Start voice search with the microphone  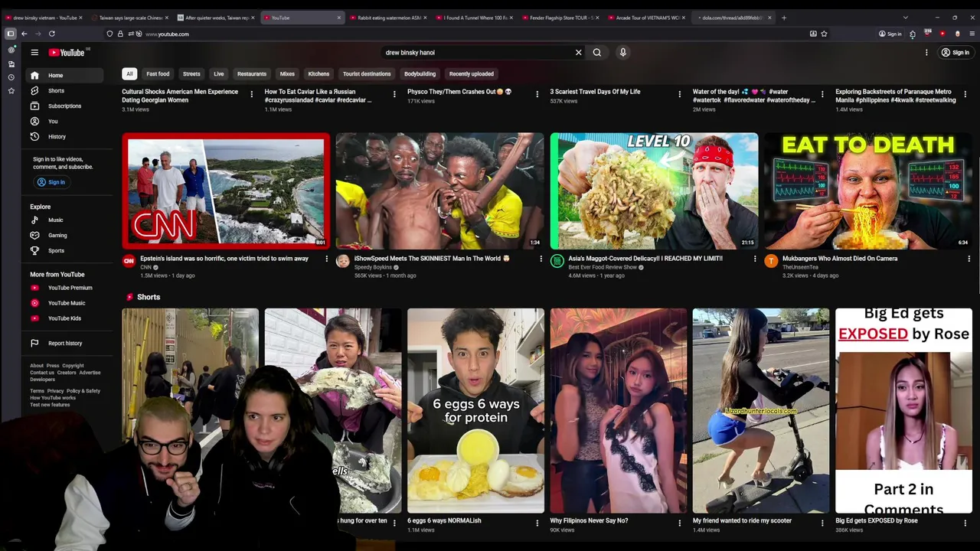tap(622, 52)
